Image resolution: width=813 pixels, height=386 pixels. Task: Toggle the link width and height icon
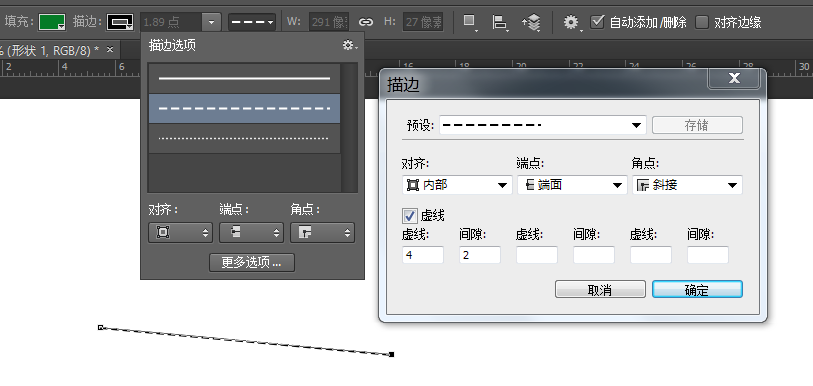[366, 22]
